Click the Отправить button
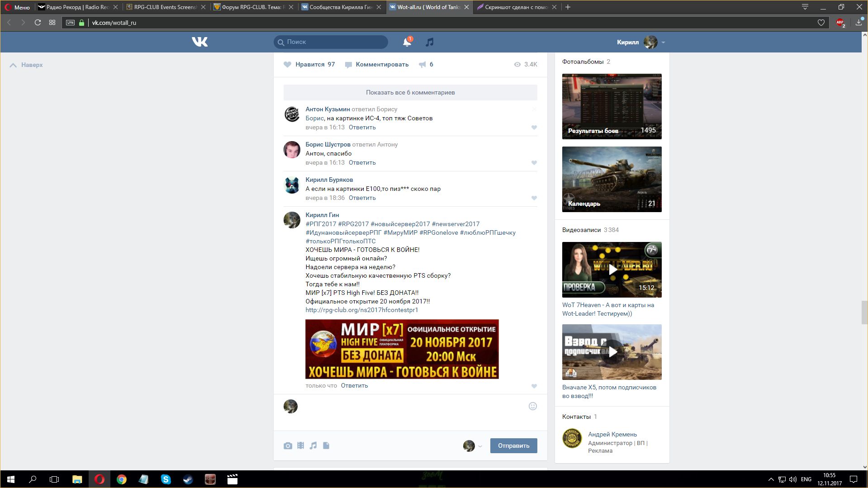 coord(513,445)
